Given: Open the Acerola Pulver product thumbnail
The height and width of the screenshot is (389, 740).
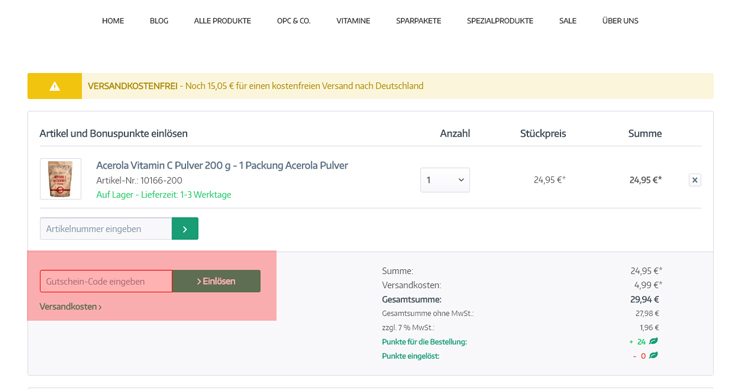Looking at the screenshot, I should point(60,179).
